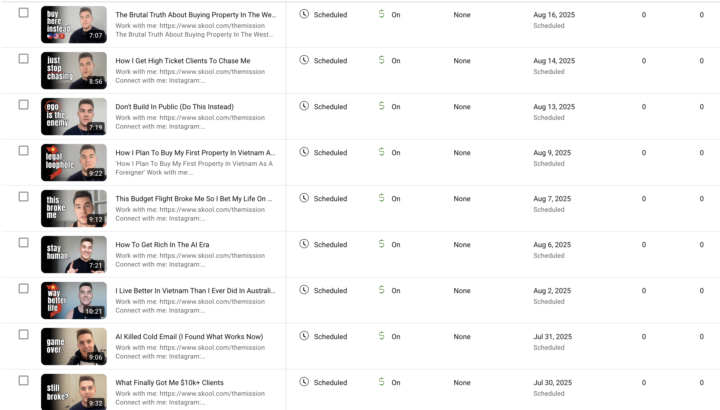This screenshot has width=720, height=410.
Task: Open the video titled 'How I Get High Ticket Clients To Chase Me'
Action: click(x=183, y=61)
